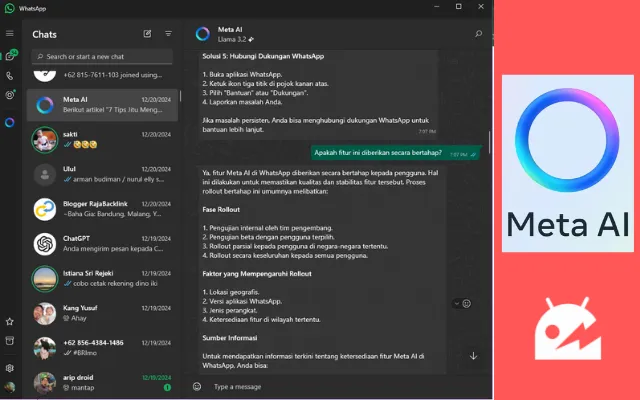Image resolution: width=640 pixels, height=400 pixels.
Task: Click the 'Fase Rollout' heading in reply
Action: [221, 210]
